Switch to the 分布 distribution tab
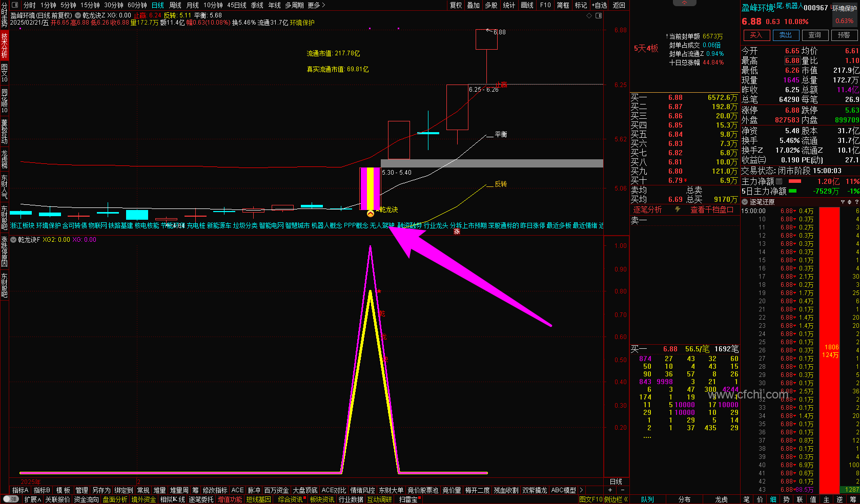The width and height of the screenshot is (860, 504). [x=685, y=499]
